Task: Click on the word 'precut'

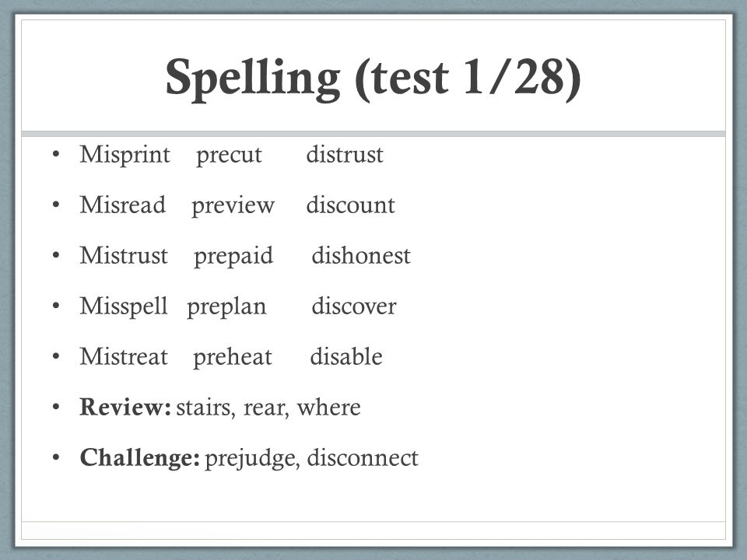Action: (x=229, y=156)
